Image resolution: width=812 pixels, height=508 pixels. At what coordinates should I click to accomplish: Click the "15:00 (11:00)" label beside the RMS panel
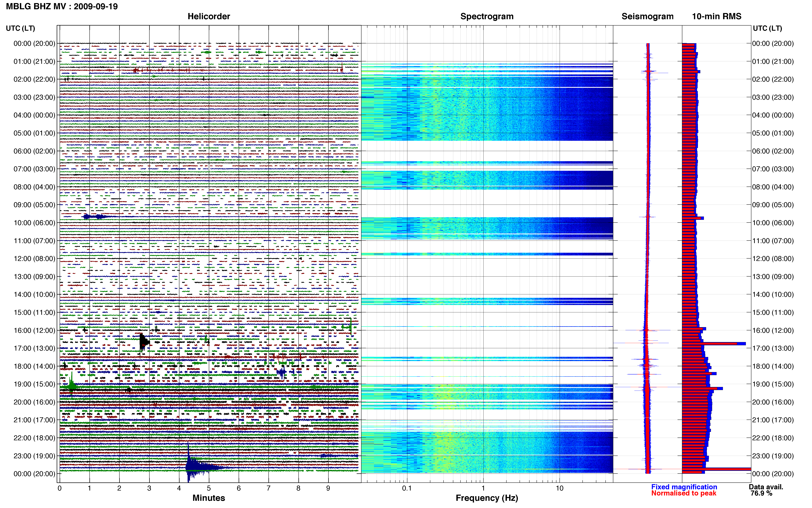pyautogui.click(x=773, y=312)
